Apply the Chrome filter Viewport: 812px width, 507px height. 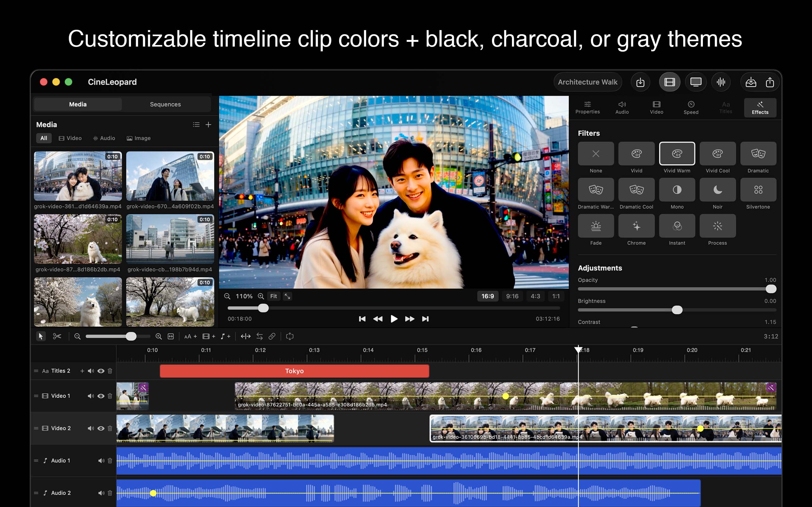(x=636, y=225)
